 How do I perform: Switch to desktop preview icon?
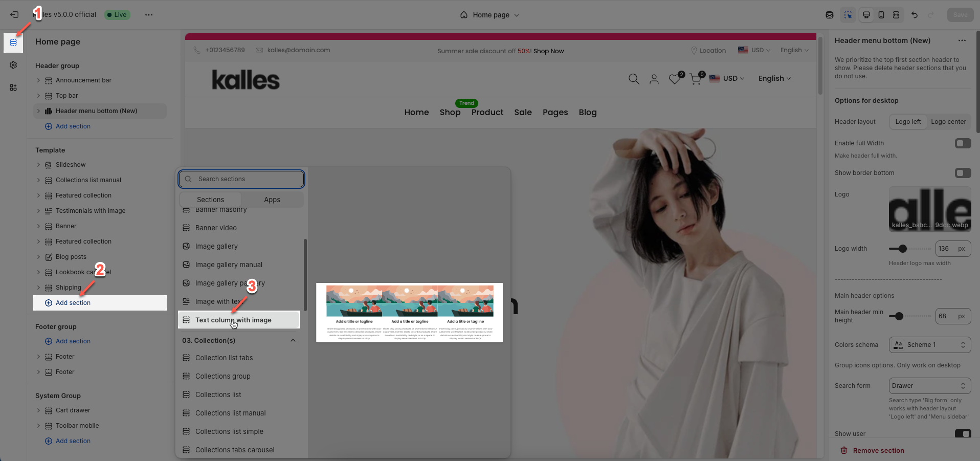click(x=866, y=15)
